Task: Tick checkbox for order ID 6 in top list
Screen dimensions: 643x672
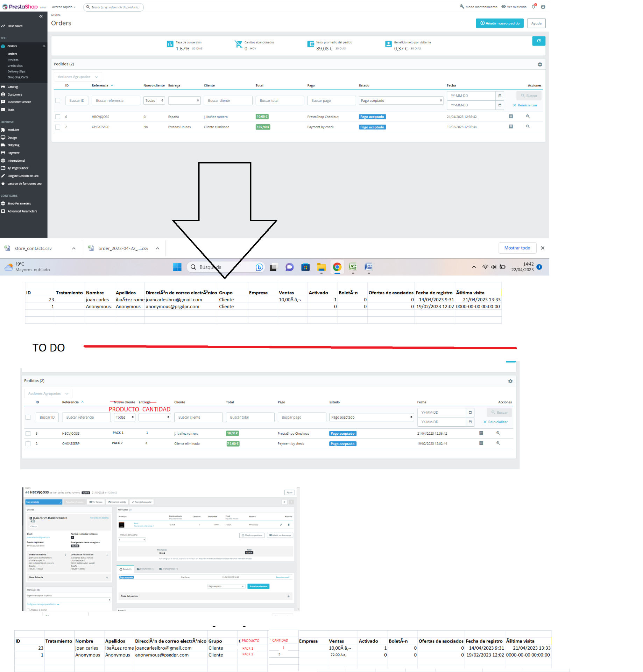Action: tap(58, 117)
